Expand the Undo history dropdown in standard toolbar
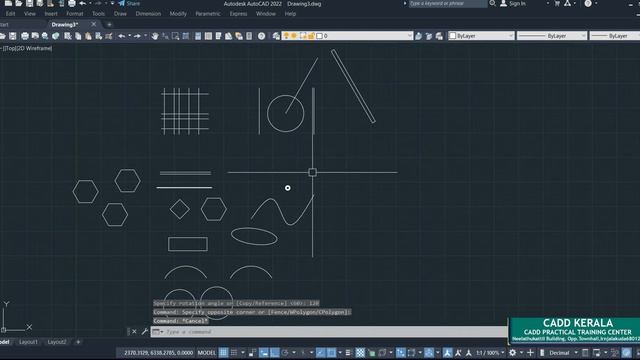The height and width of the screenshot is (360, 640). [x=129, y=36]
